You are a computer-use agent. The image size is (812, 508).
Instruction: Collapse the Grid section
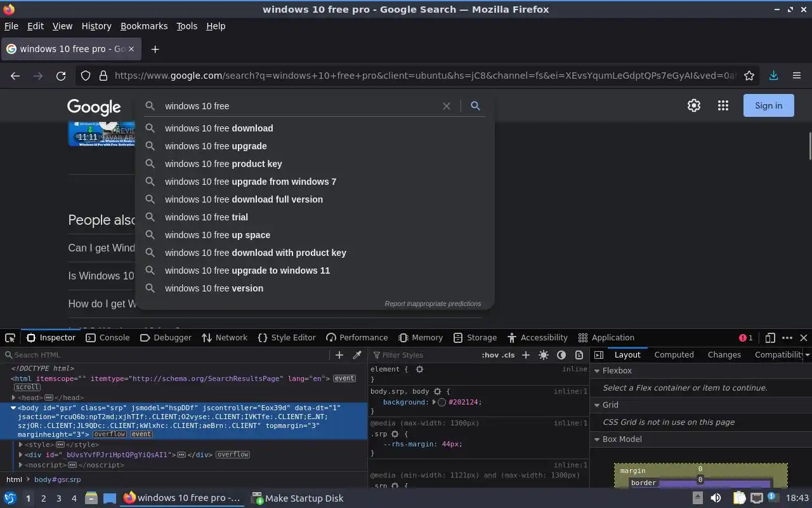(597, 405)
